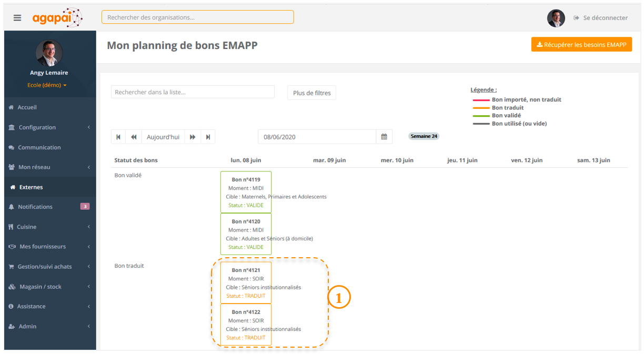This screenshot has width=644, height=354.
Task: Click the Configuration building icon
Action: tap(12, 127)
